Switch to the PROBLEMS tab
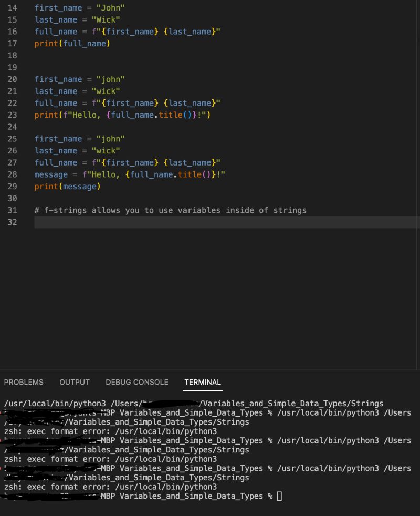 tap(24, 382)
